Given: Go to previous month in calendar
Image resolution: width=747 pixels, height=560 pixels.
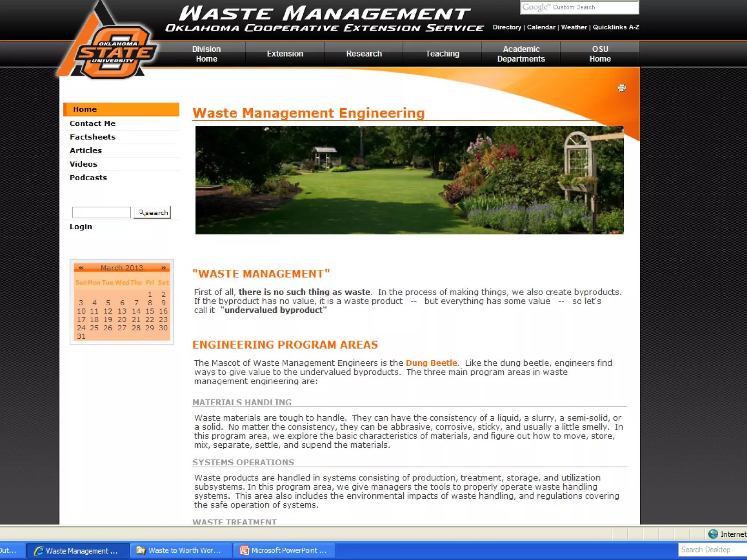Looking at the screenshot, I should pos(81,268).
